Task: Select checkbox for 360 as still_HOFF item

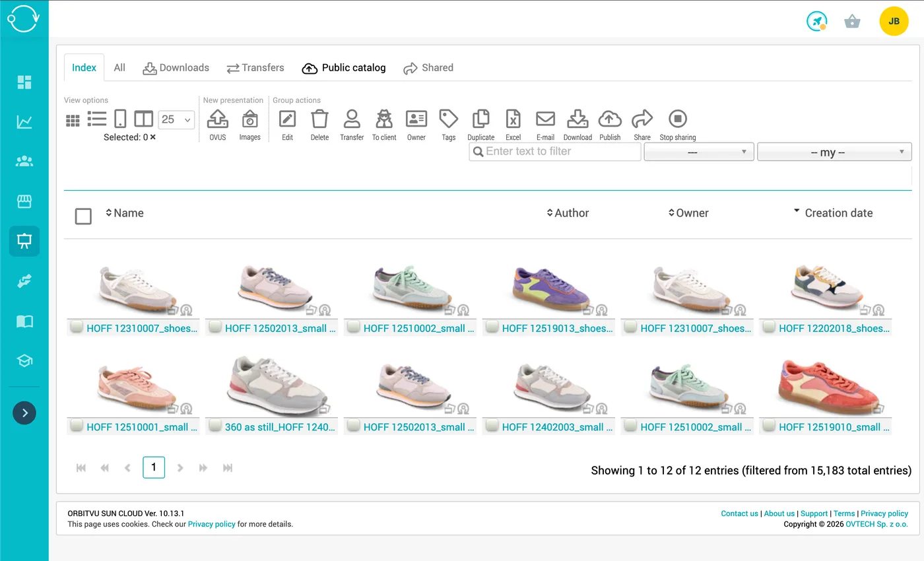Action: tap(214, 426)
